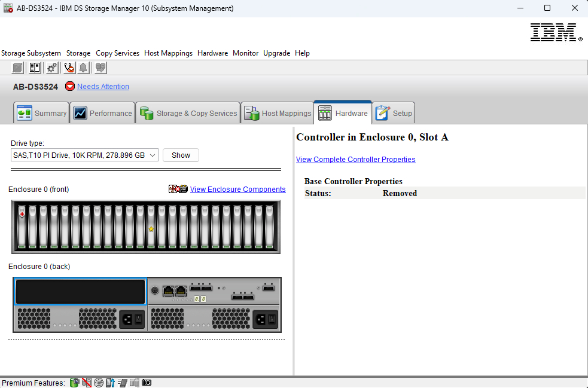Click the enclosure components status icon
Viewport: 588px width, 388px height.
pyautogui.click(x=178, y=190)
